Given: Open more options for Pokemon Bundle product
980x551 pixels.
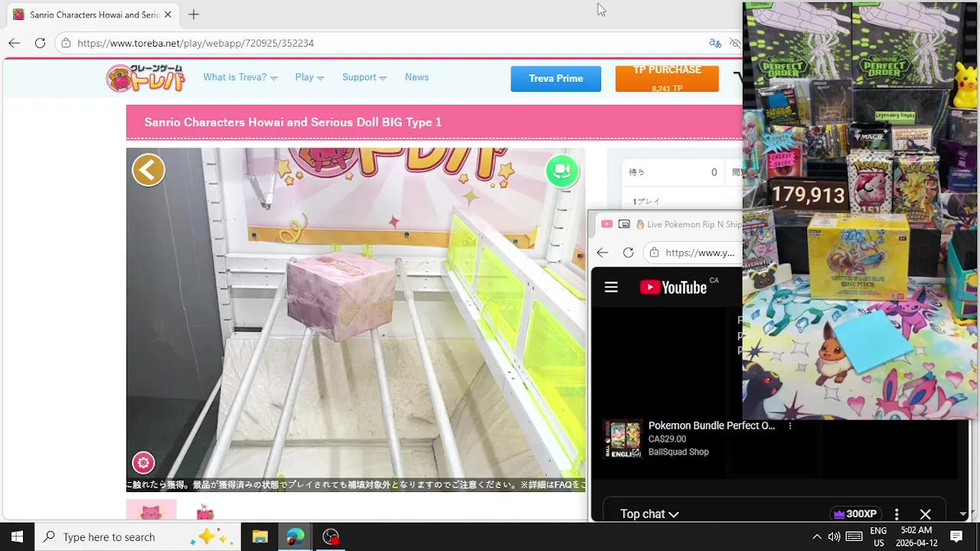Looking at the screenshot, I should pyautogui.click(x=790, y=425).
